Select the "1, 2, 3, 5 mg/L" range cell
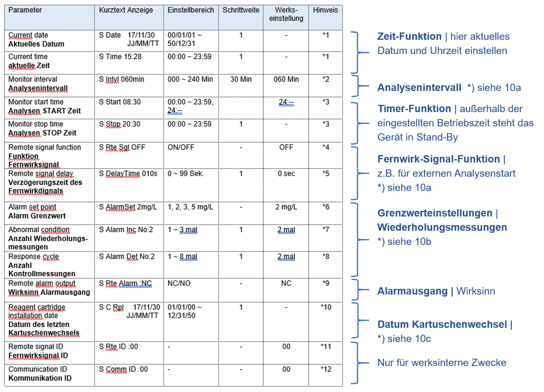Image resolution: width=544 pixels, height=392 pixels. [190, 207]
